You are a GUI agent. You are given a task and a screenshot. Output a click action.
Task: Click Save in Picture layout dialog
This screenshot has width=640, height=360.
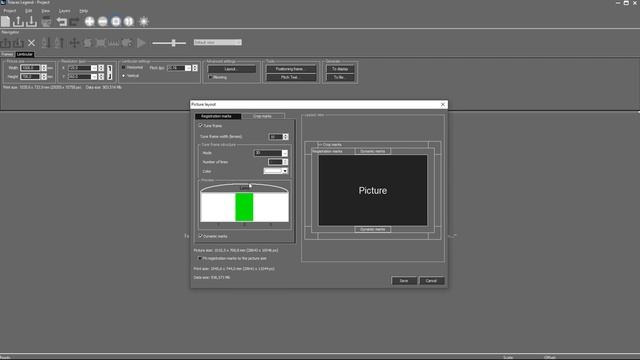404,281
